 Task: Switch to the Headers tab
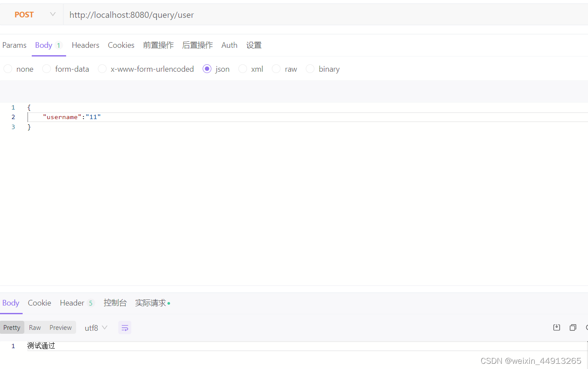[85, 45]
